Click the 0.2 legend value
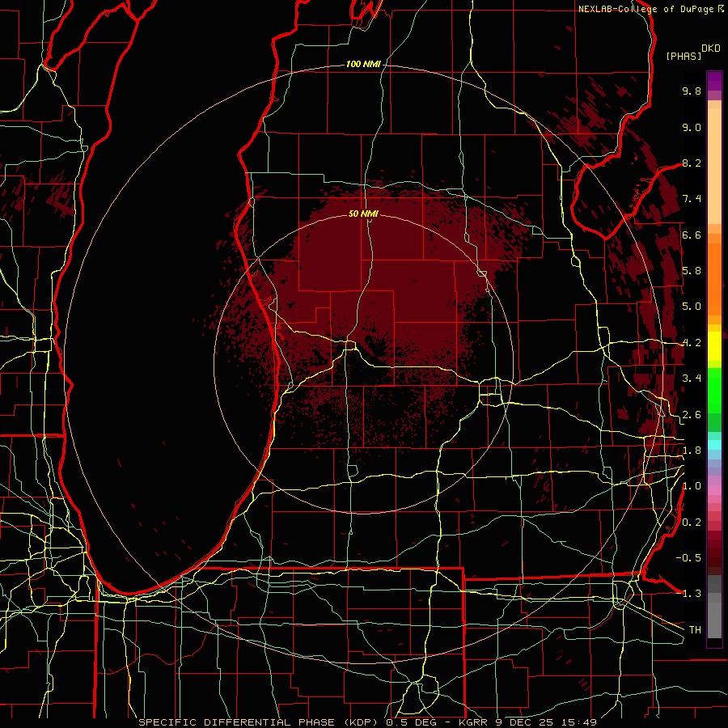The image size is (728, 728). (692, 523)
